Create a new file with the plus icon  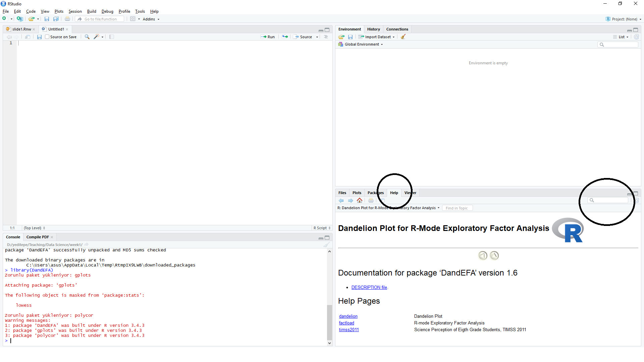coord(4,19)
